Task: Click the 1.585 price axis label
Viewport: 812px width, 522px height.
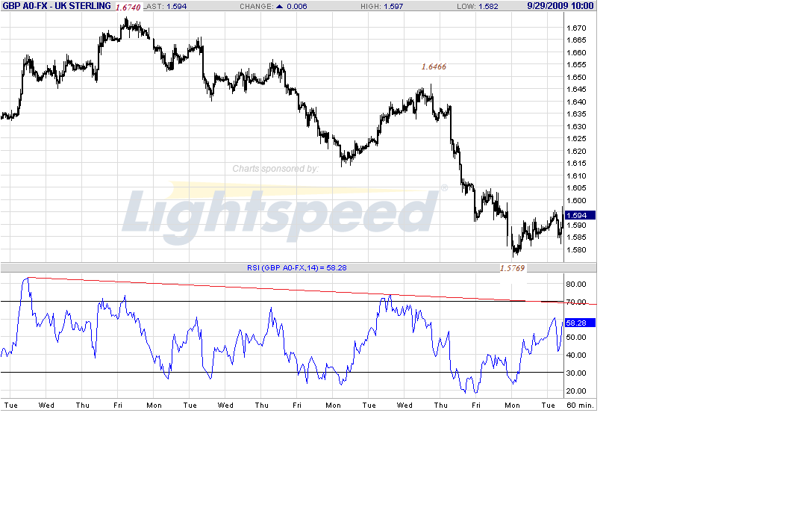Action: pos(576,237)
